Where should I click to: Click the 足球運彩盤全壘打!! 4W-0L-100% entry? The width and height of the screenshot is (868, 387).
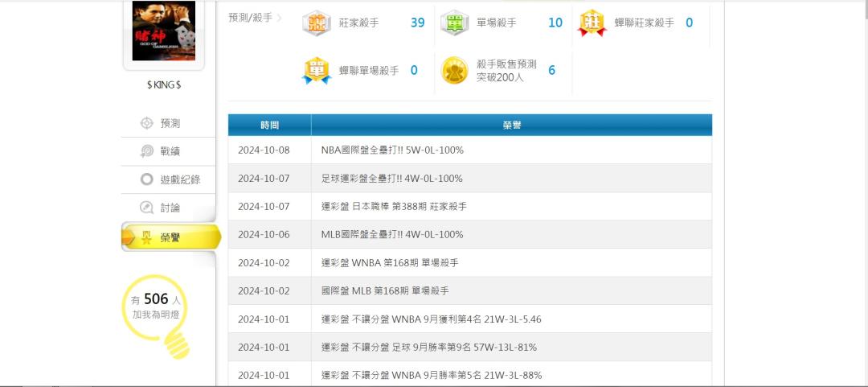coord(392,179)
